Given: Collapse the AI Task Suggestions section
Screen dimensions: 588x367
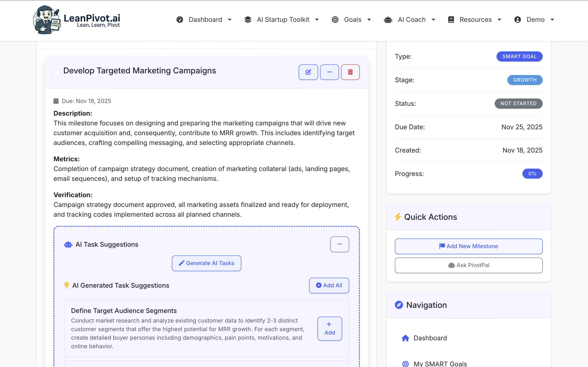Looking at the screenshot, I should tap(340, 244).
